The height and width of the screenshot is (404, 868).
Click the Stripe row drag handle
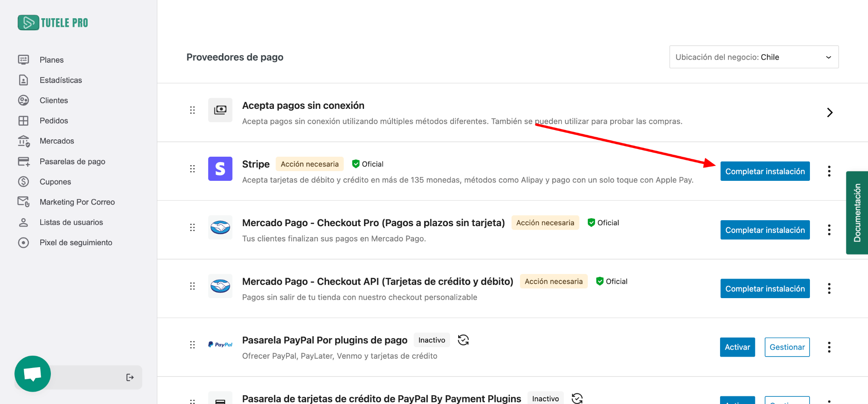point(192,169)
